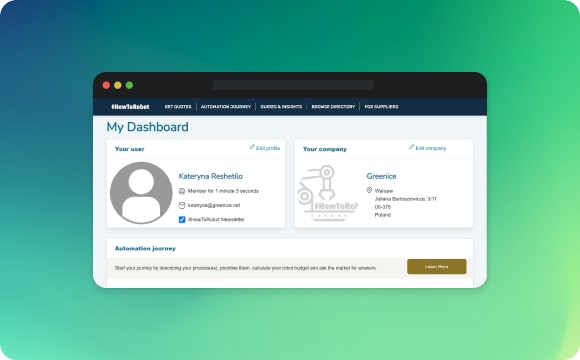The height and width of the screenshot is (360, 580).
Task: Toggle the #HowToRobot Newsletter checkbox
Action: point(182,219)
